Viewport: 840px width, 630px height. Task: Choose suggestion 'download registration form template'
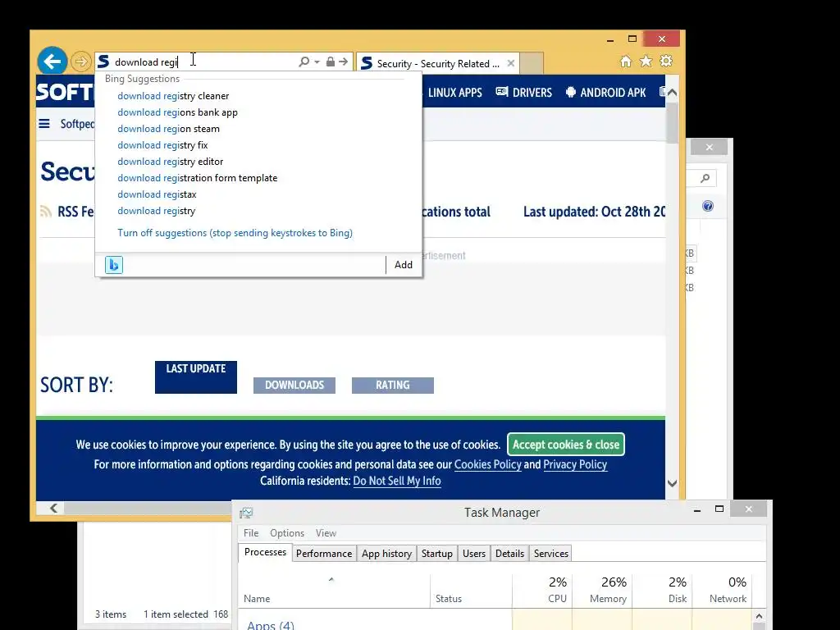coord(197,178)
